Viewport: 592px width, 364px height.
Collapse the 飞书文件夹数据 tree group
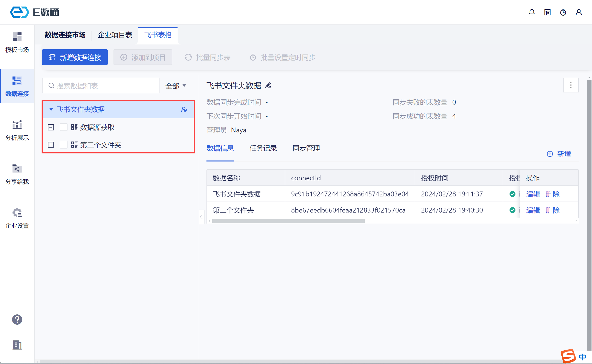(51, 109)
